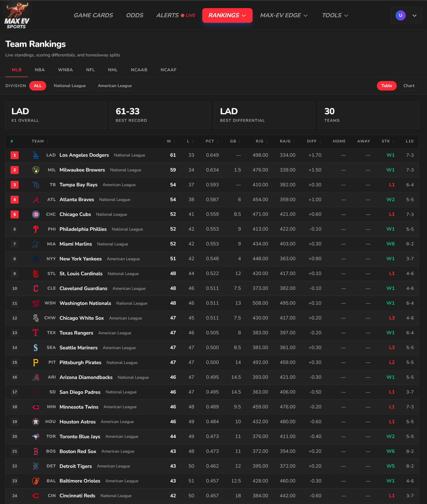Click the Detroit Tigers logo icon
The width and height of the screenshot is (427, 504).
[x=36, y=466]
